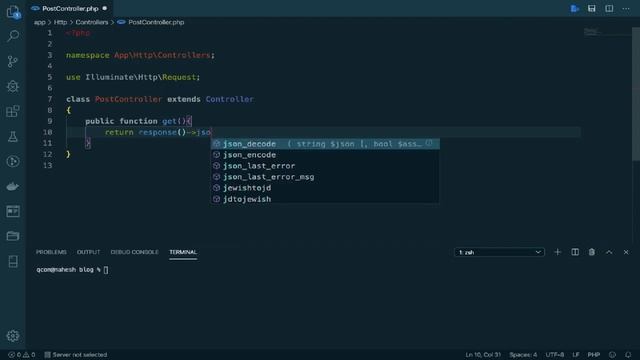The image size is (640, 360).
Task: Click 'PostController.php' in the breadcrumb
Action: (156, 22)
